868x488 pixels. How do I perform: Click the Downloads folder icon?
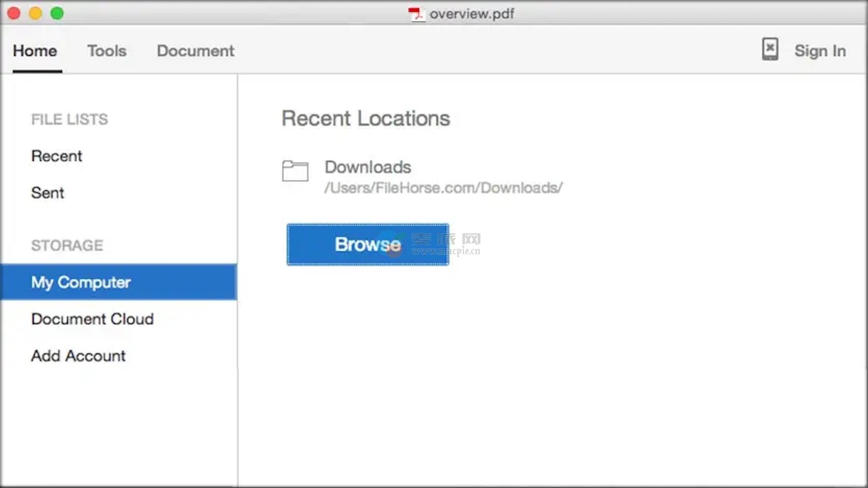[x=295, y=171]
